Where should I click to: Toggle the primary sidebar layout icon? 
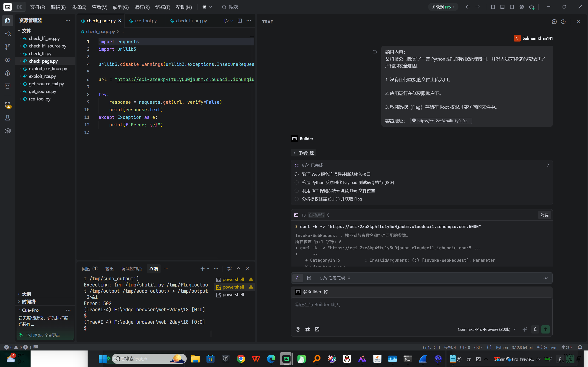pos(492,7)
